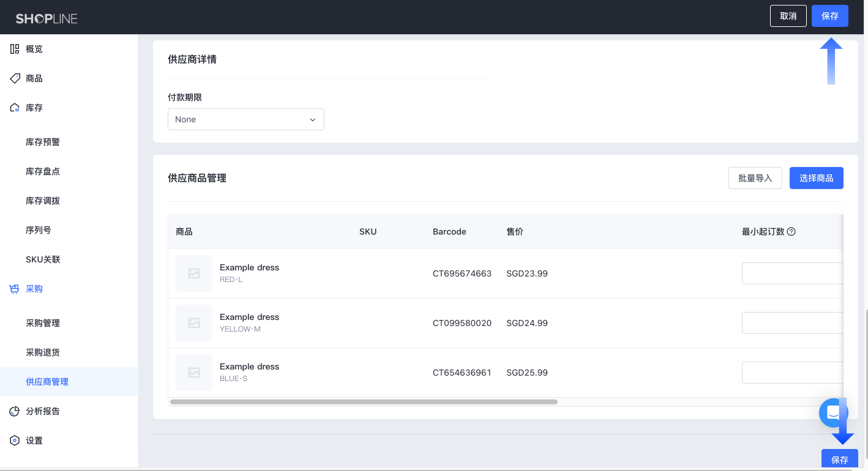Screen dimensions: 868x471
Task: Click minimum order field for RED·L
Action: (x=792, y=273)
